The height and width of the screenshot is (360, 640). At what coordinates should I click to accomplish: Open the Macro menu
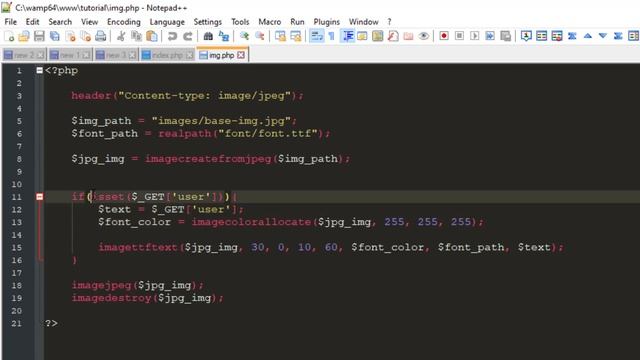point(270,22)
